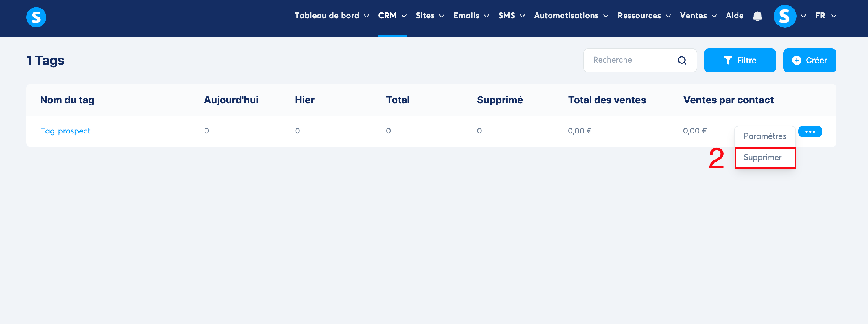Open the notifications bell
Image resolution: width=868 pixels, height=324 pixels.
tap(757, 16)
